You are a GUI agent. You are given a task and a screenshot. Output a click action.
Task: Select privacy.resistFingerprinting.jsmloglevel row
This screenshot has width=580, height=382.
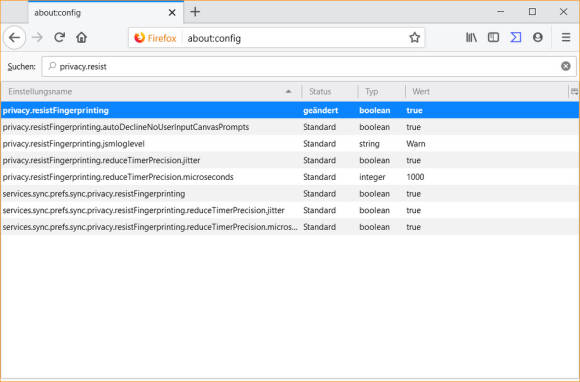tap(290, 143)
